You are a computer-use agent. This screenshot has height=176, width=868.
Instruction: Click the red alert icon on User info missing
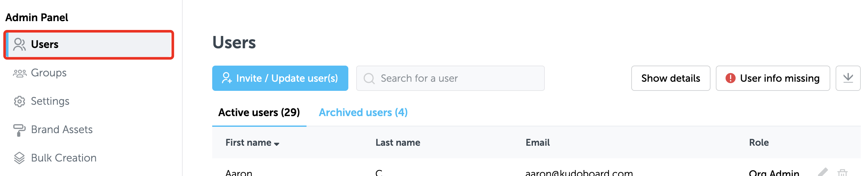click(x=730, y=78)
